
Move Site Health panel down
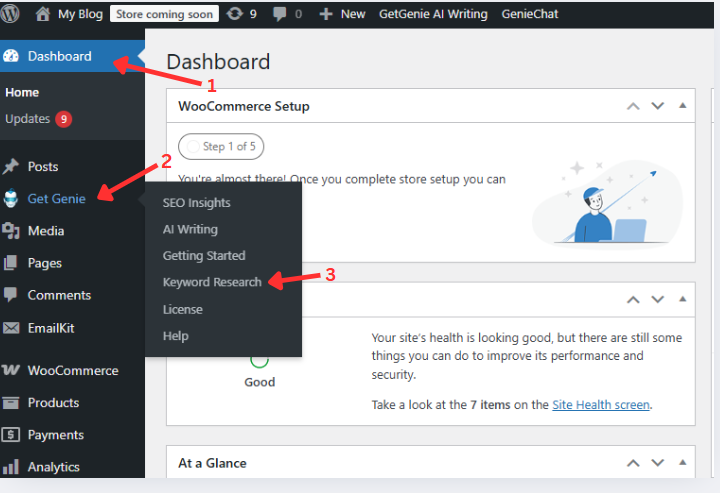pos(658,300)
